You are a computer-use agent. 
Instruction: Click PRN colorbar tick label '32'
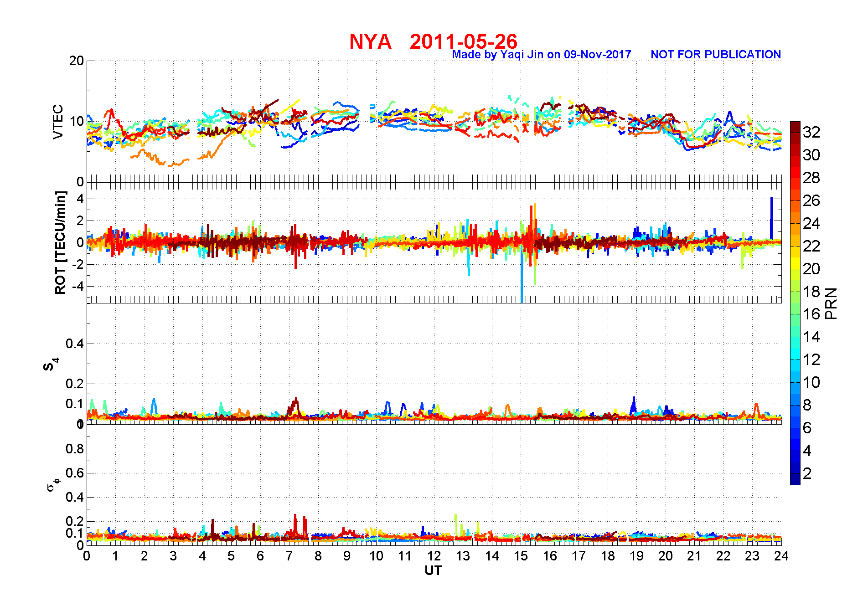point(811,132)
